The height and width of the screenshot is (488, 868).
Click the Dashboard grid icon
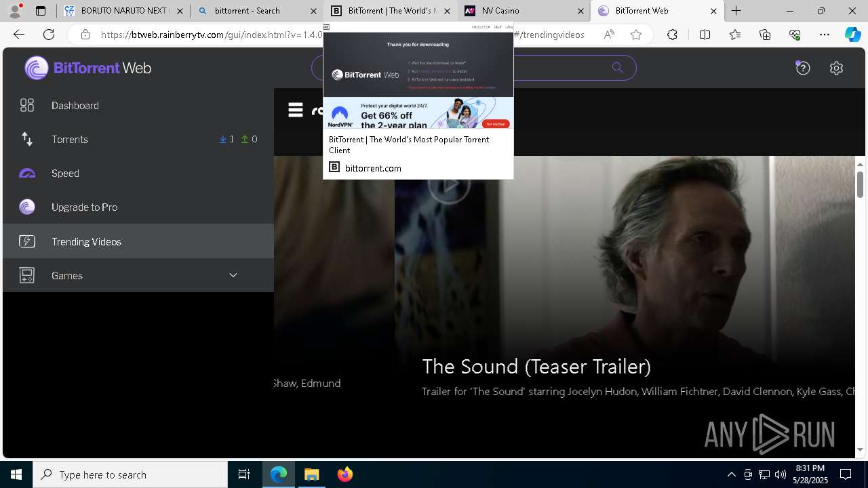(27, 106)
